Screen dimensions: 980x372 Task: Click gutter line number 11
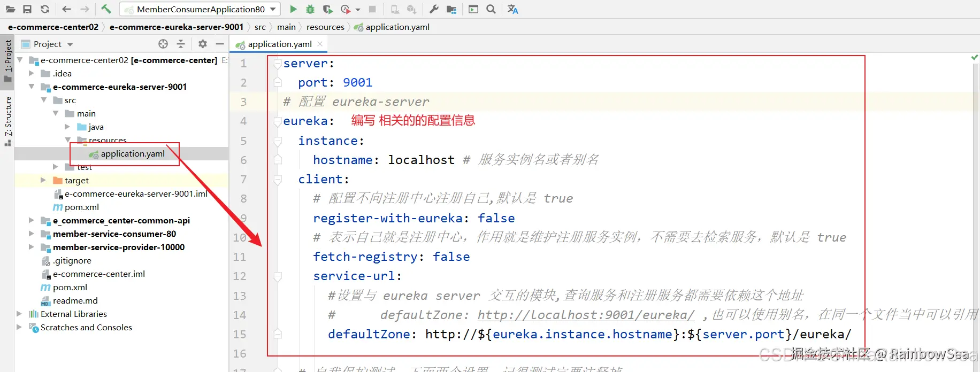240,257
